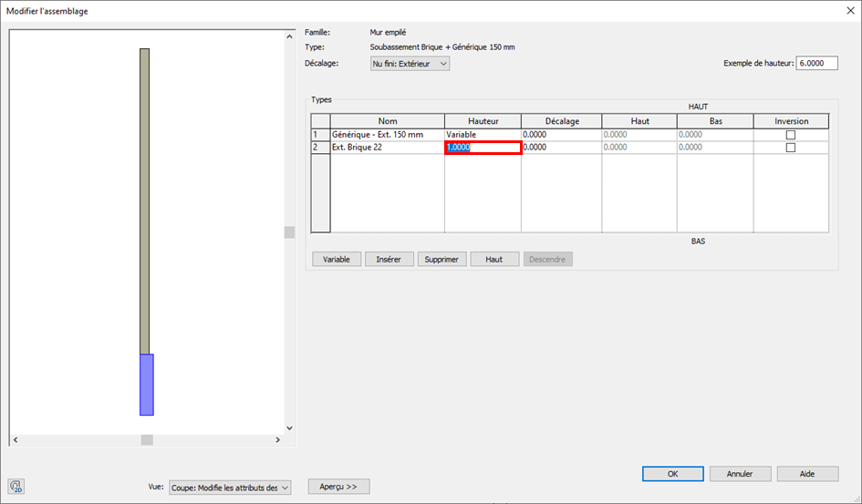
Task: Click the vertical scrollbar thumb in preview
Action: pos(289,232)
